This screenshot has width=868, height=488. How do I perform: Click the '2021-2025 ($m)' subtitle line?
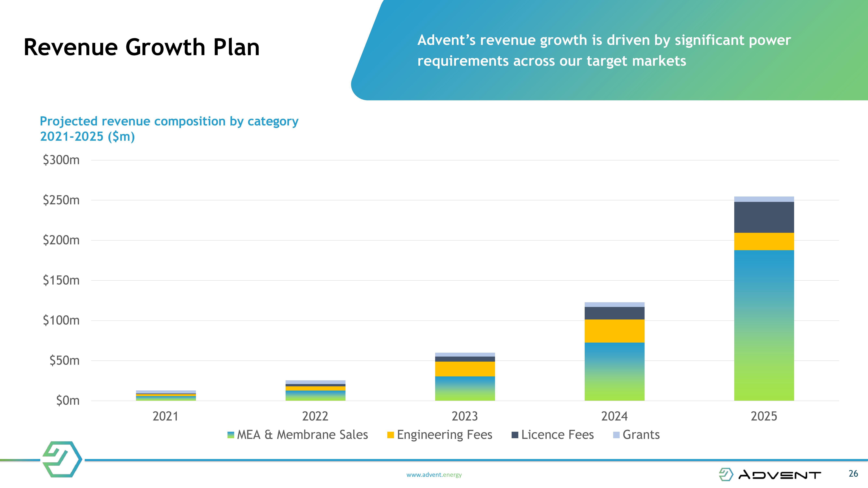(x=87, y=137)
